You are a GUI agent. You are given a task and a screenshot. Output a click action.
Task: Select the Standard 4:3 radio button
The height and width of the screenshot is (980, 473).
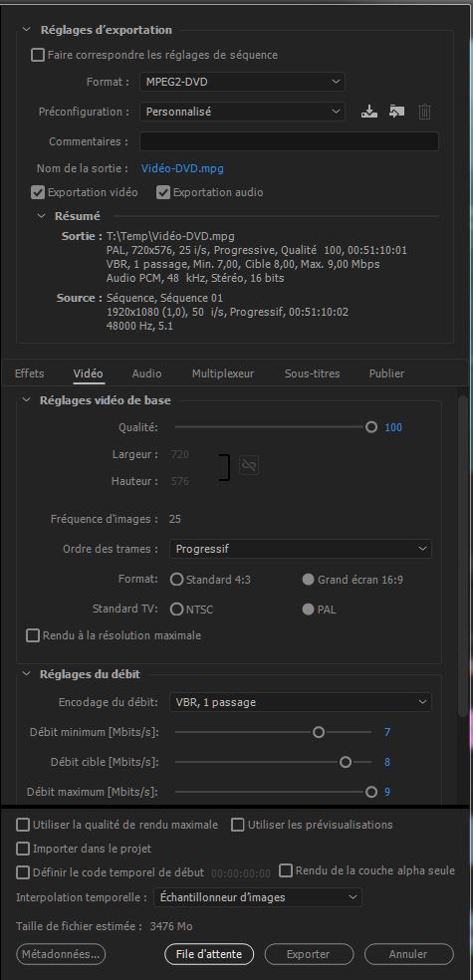pyautogui.click(x=177, y=580)
